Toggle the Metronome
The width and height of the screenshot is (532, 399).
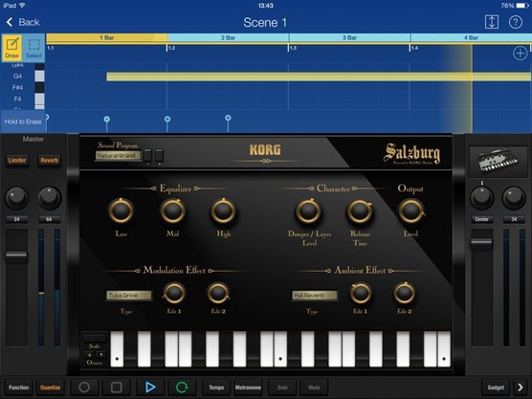(x=248, y=388)
